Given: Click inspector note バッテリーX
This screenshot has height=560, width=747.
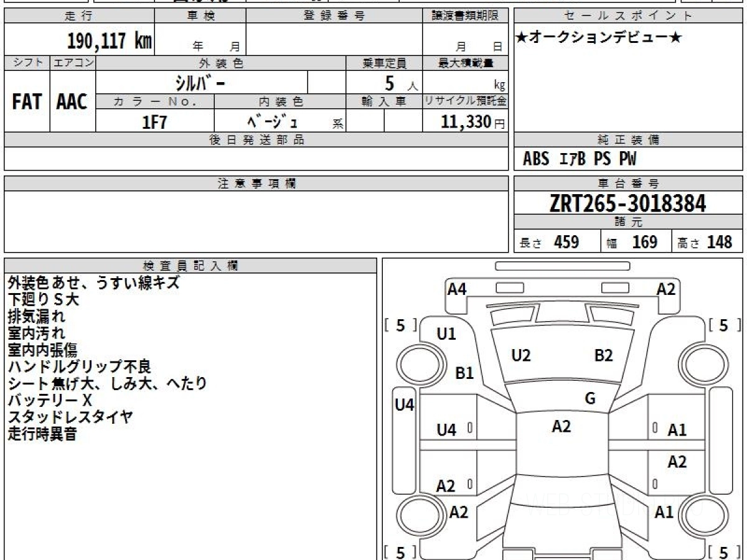Looking at the screenshot, I should tap(50, 400).
